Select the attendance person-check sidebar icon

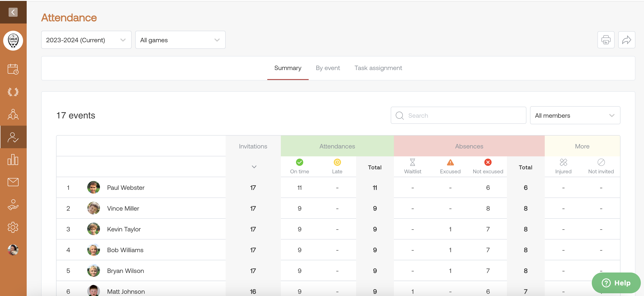(13, 137)
